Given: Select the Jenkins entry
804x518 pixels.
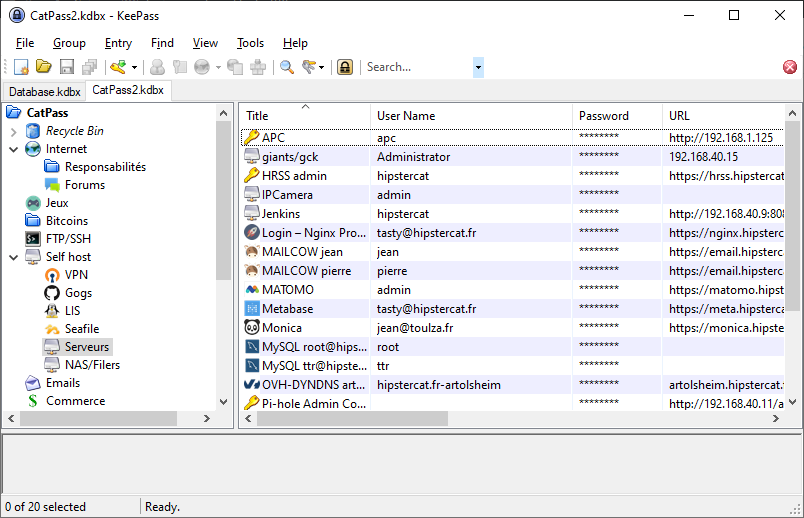Looking at the screenshot, I should pyautogui.click(x=512, y=213).
